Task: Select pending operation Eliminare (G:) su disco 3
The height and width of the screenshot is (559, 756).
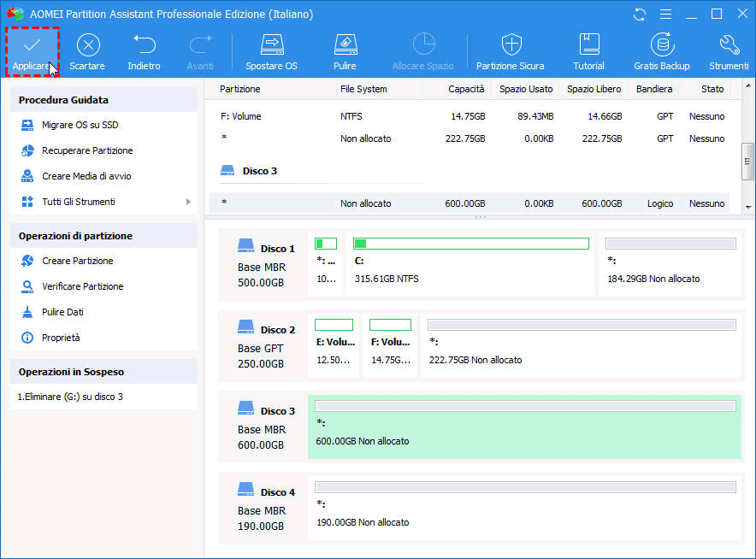Action: (70, 397)
